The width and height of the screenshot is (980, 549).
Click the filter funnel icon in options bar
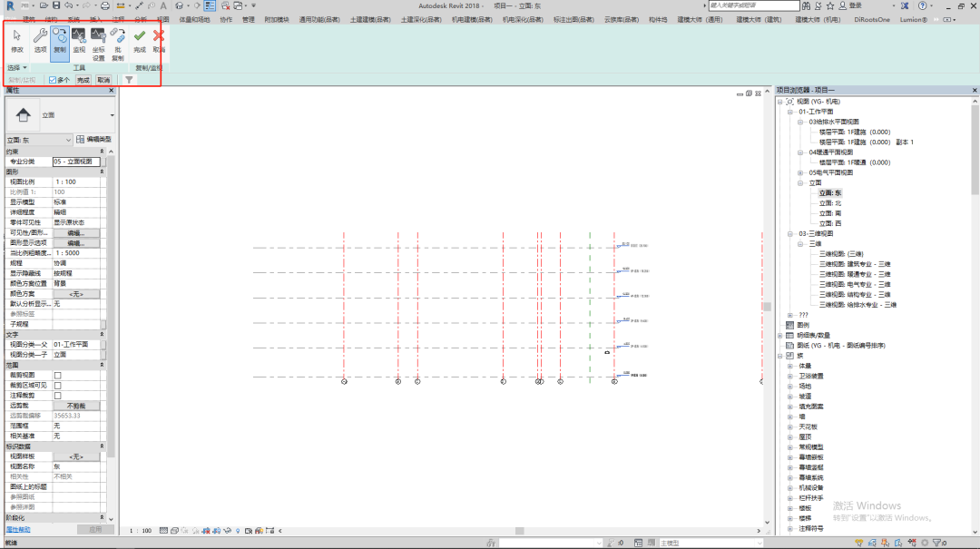129,80
